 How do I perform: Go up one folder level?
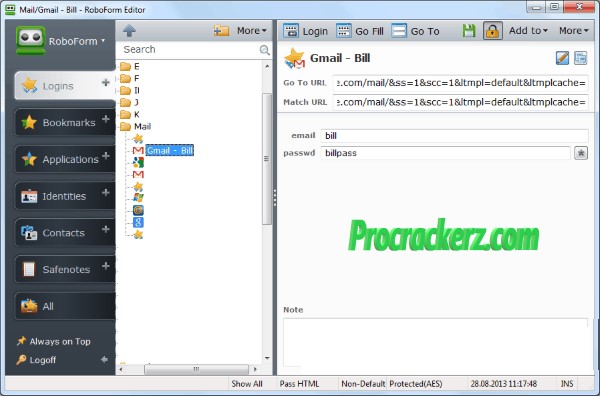coord(129,31)
